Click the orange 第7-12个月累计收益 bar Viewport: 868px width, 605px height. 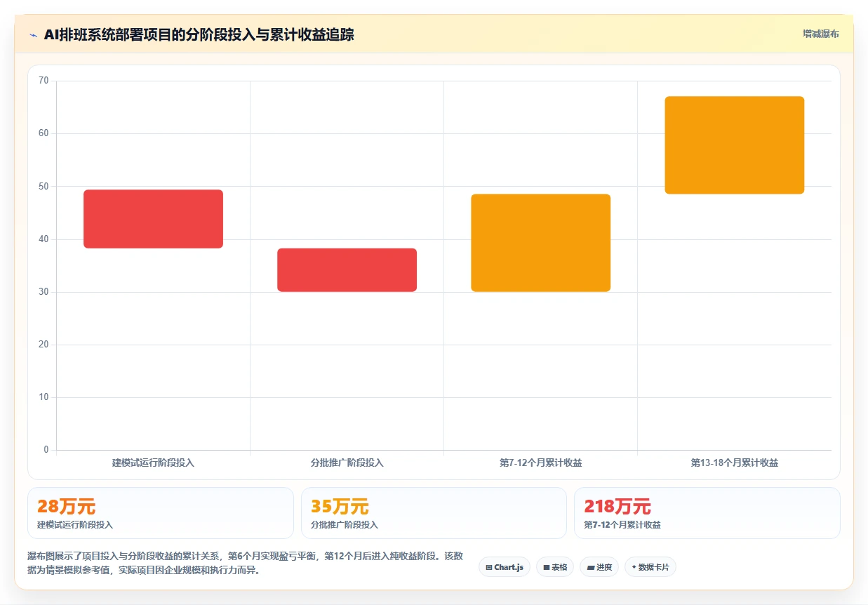(540, 243)
